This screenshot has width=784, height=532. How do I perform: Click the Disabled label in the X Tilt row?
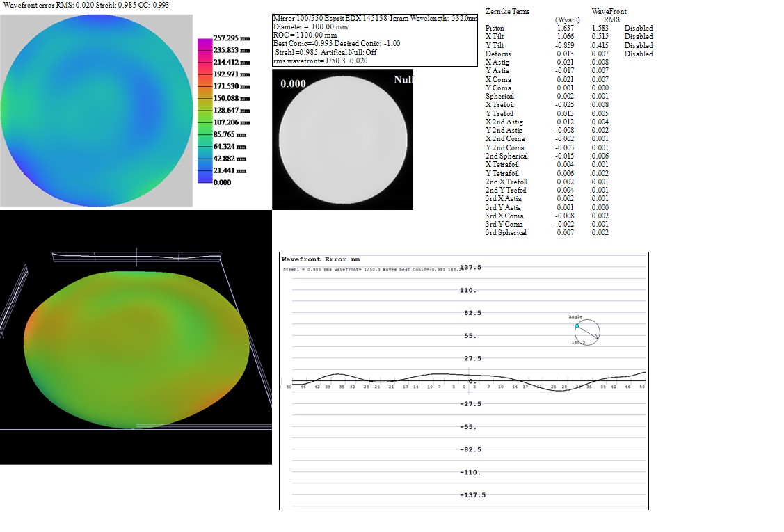(638, 36)
